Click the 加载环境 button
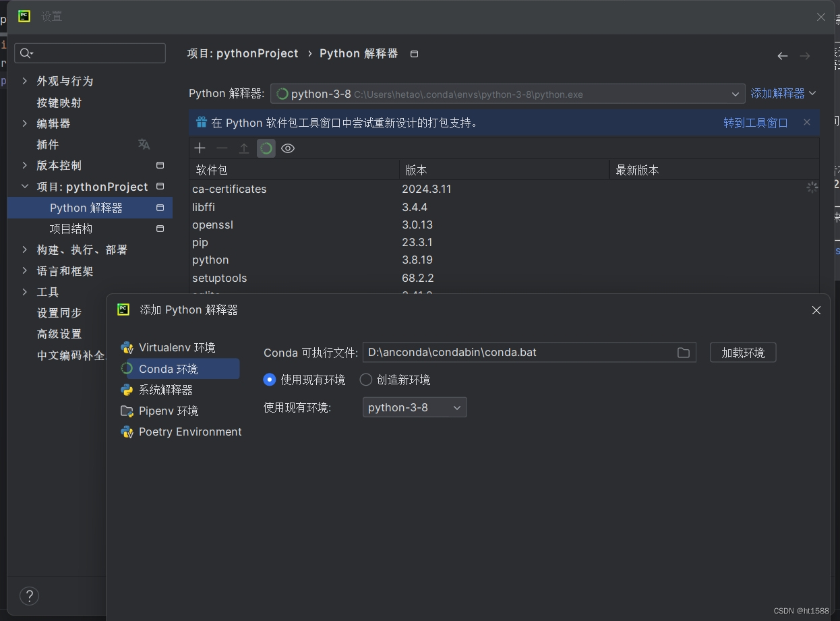Image resolution: width=840 pixels, height=621 pixels. tap(743, 353)
